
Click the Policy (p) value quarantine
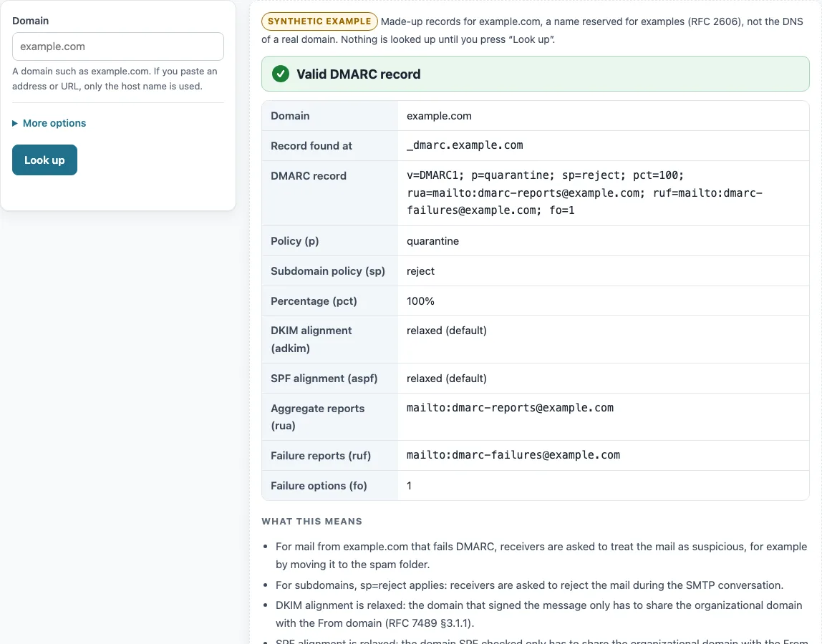433,241
